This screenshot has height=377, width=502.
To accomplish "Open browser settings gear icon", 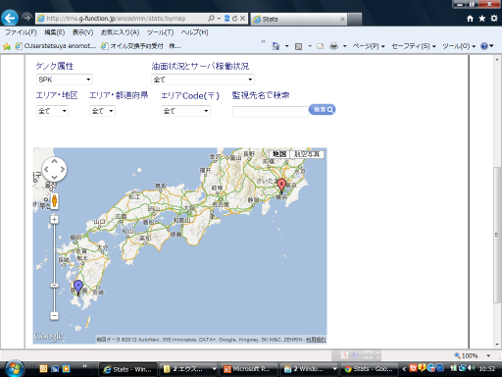I will [494, 19].
